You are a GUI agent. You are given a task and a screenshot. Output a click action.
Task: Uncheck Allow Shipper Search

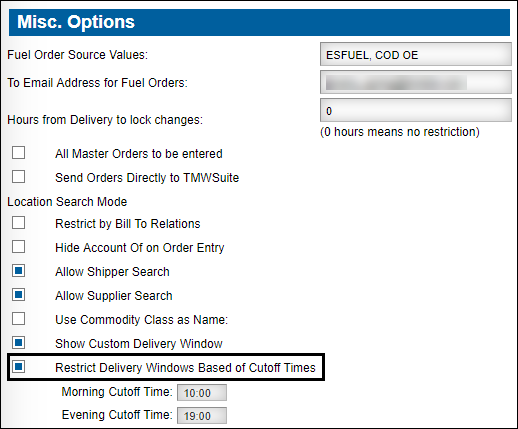coord(18,271)
